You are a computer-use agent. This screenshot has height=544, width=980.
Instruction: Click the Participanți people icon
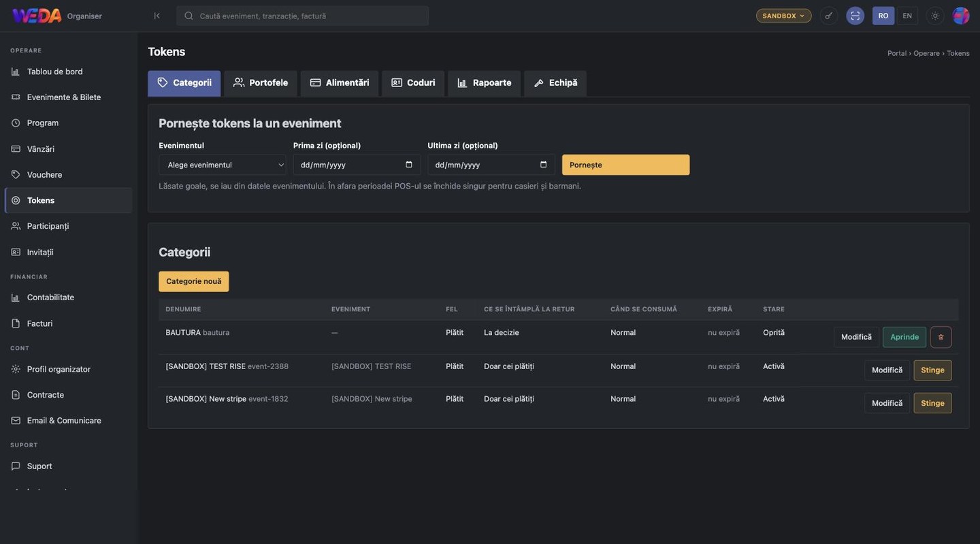click(x=16, y=226)
